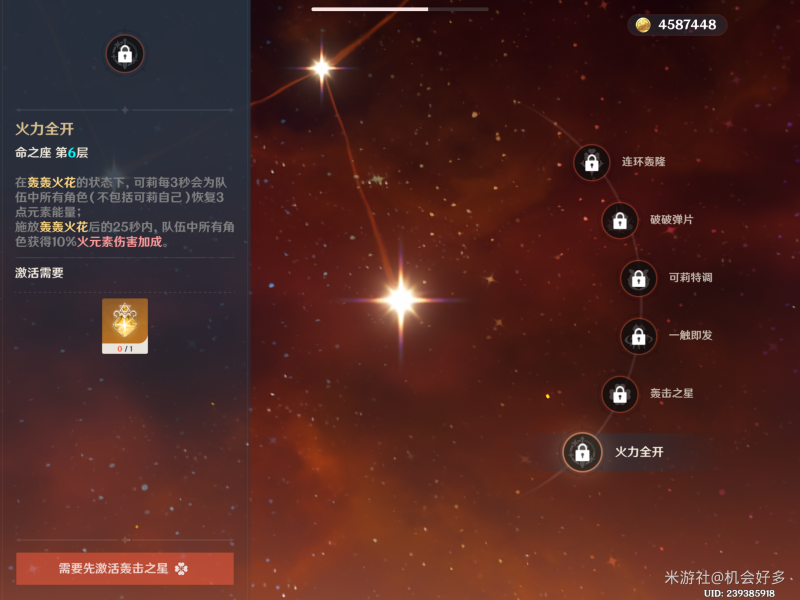Select the 轰击之星 constellation lock icon
The height and width of the screenshot is (600, 800).
point(619,394)
